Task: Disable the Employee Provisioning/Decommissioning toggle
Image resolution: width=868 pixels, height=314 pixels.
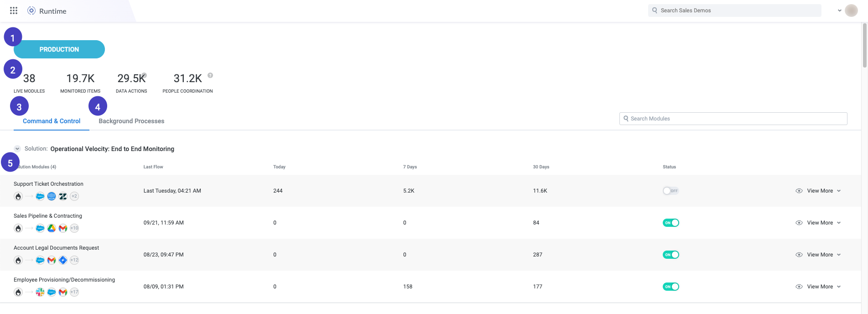Action: coord(670,287)
